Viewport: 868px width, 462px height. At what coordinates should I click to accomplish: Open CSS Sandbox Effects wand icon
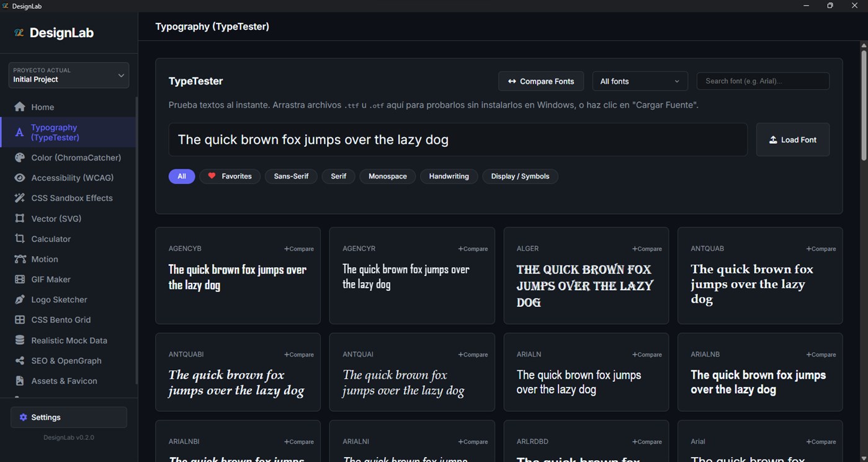click(x=20, y=198)
